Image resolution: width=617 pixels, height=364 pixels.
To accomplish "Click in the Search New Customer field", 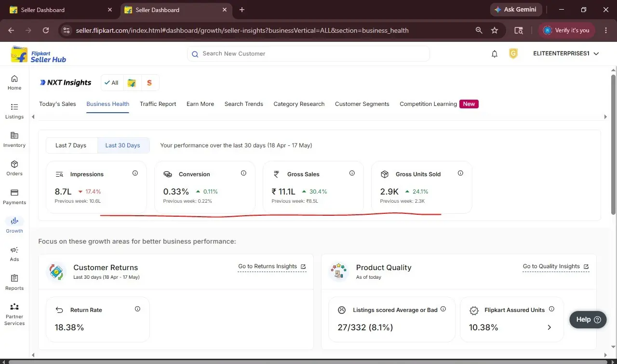I will pos(308,54).
